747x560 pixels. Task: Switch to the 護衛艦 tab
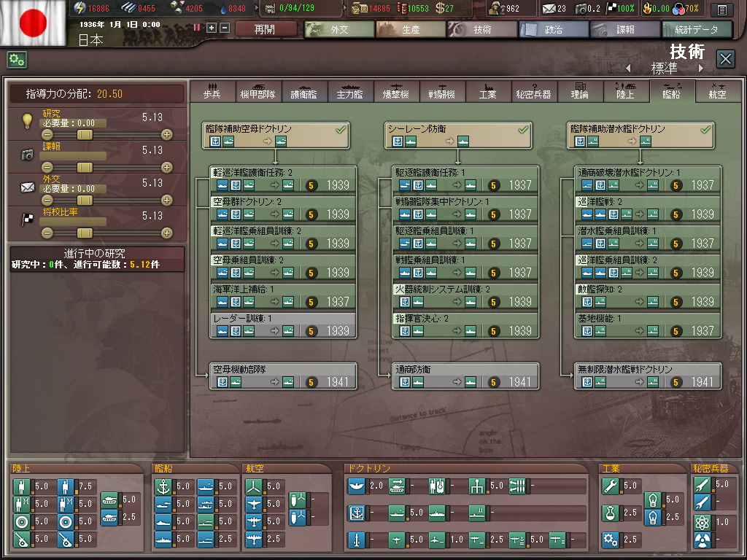point(304,91)
